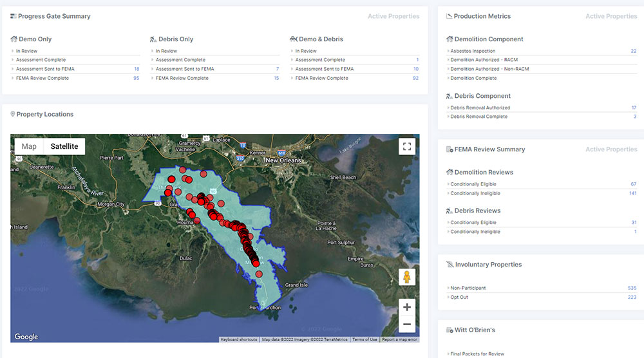Click the Google logo on the map
Image resolution: width=644 pixels, height=358 pixels.
point(26,337)
